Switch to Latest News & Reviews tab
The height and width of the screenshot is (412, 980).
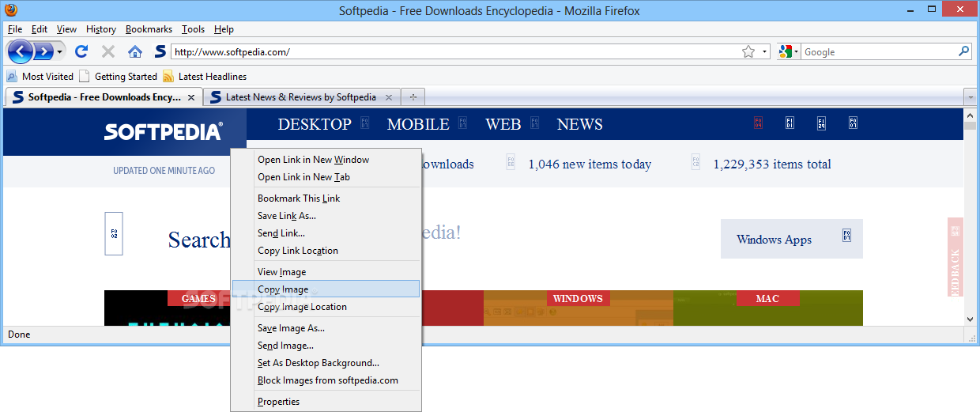(301, 97)
